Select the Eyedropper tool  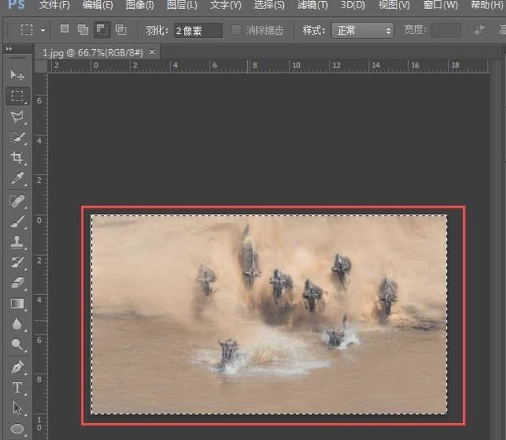pos(17,179)
